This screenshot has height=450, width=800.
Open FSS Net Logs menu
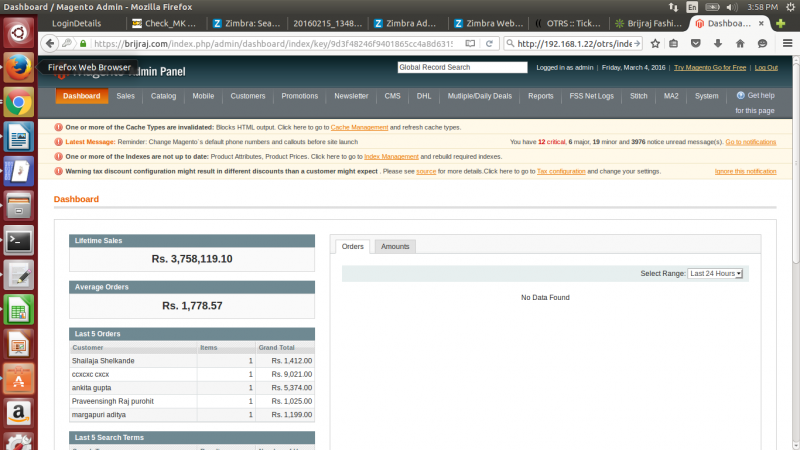tap(591, 96)
